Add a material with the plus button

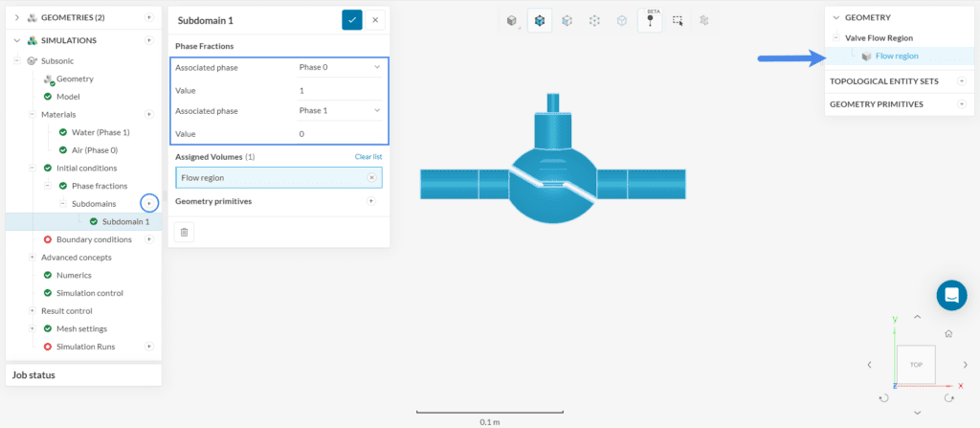tap(148, 115)
